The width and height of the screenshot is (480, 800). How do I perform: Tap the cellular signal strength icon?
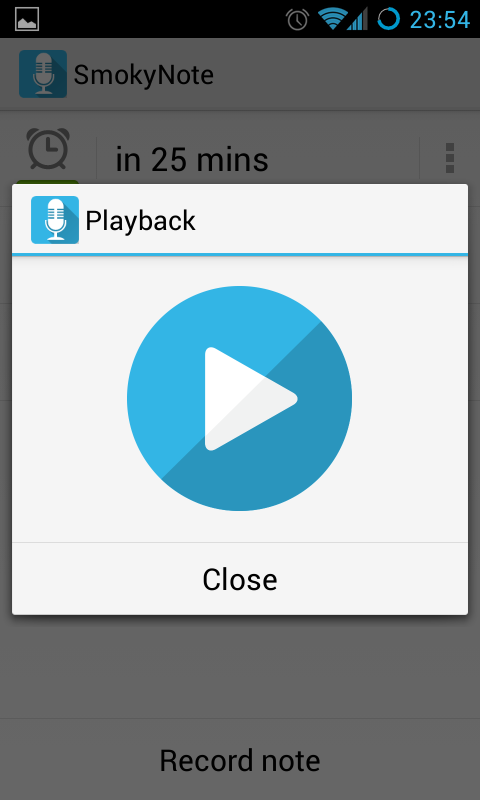[357, 19]
